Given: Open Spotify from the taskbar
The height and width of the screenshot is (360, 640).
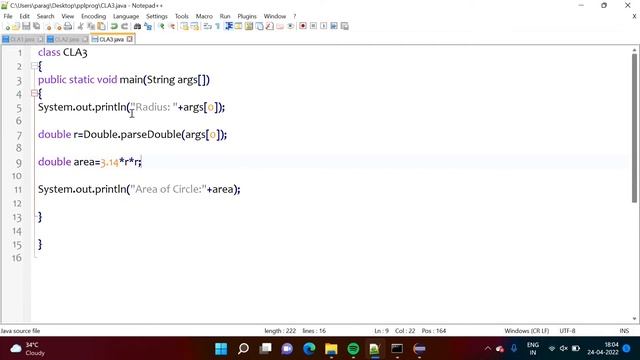Looking at the screenshot, I should (x=353, y=349).
